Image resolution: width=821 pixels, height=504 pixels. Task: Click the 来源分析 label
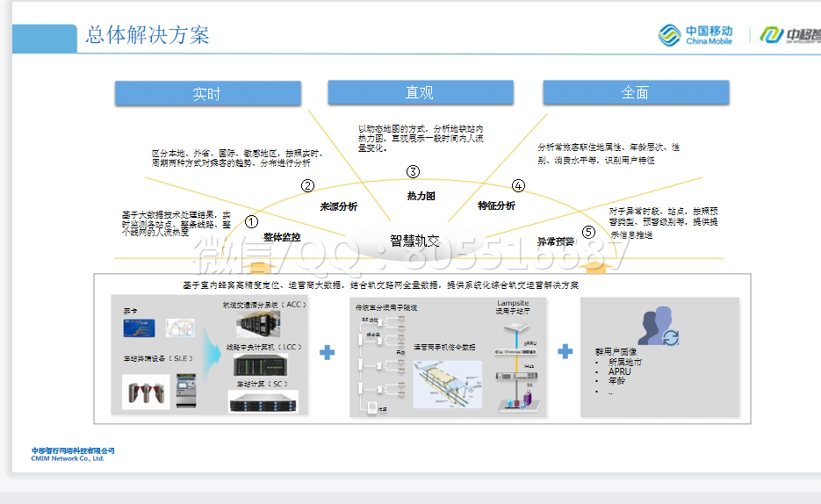pyautogui.click(x=339, y=206)
